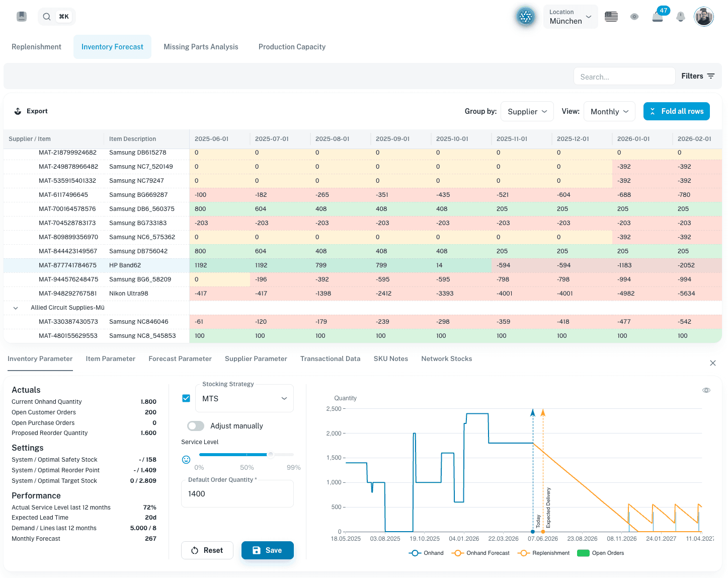The height and width of the screenshot is (578, 728).
Task: Click the Export button label
Action: [x=37, y=111]
